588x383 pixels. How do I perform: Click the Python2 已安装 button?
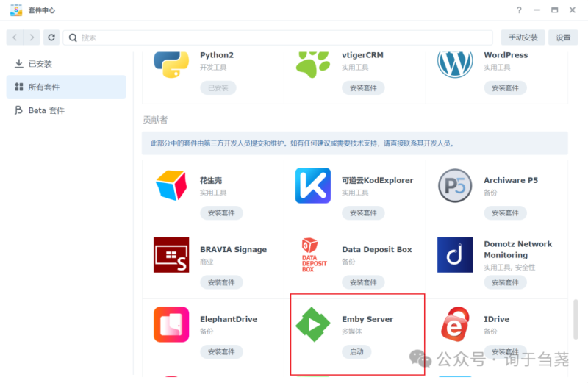click(218, 88)
